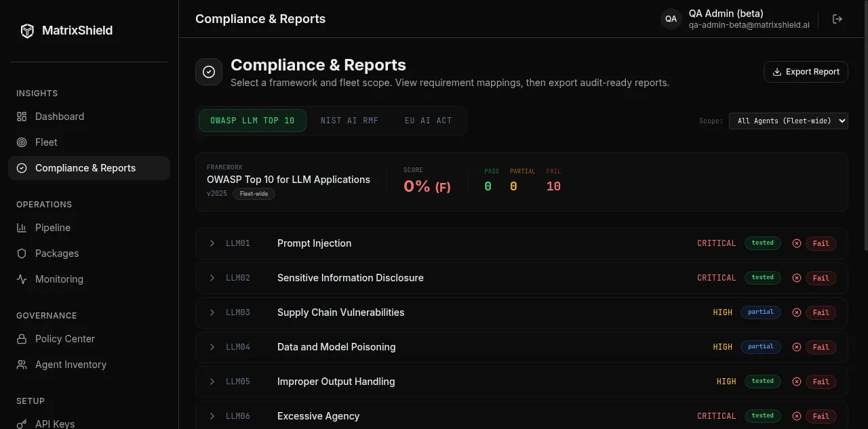
Task: Expand the LLM04 Data Poisoning row chevron
Action: point(212,347)
